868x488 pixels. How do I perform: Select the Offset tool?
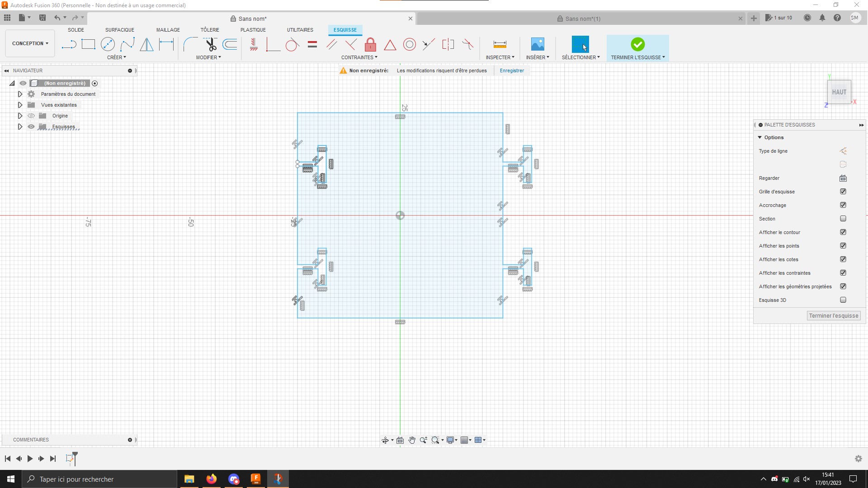[x=230, y=44]
